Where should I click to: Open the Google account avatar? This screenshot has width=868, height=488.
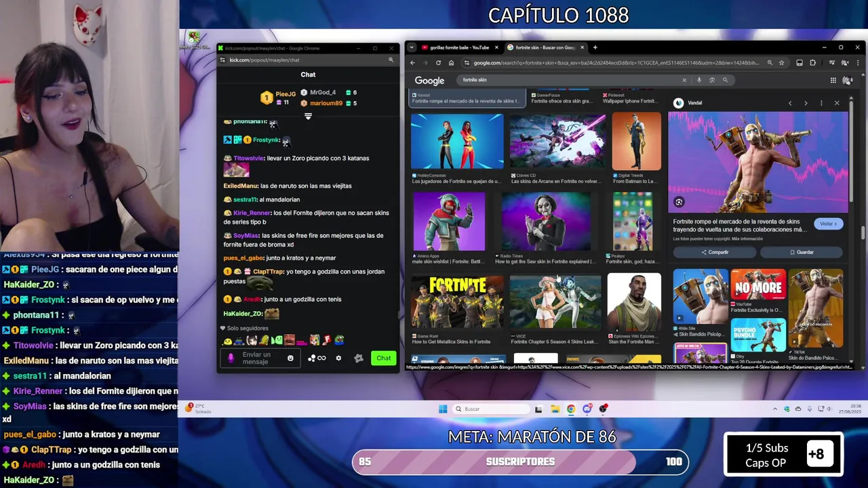tap(847, 80)
